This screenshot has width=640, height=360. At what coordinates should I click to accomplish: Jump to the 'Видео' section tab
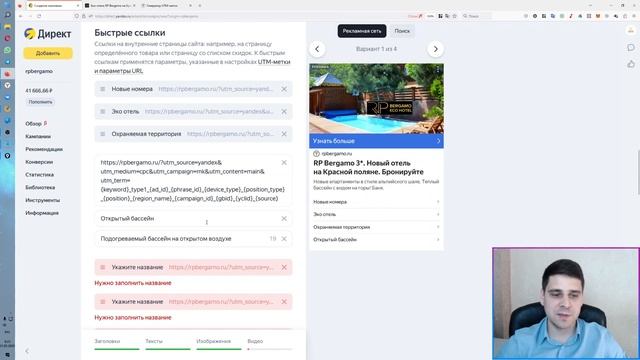[269, 344]
